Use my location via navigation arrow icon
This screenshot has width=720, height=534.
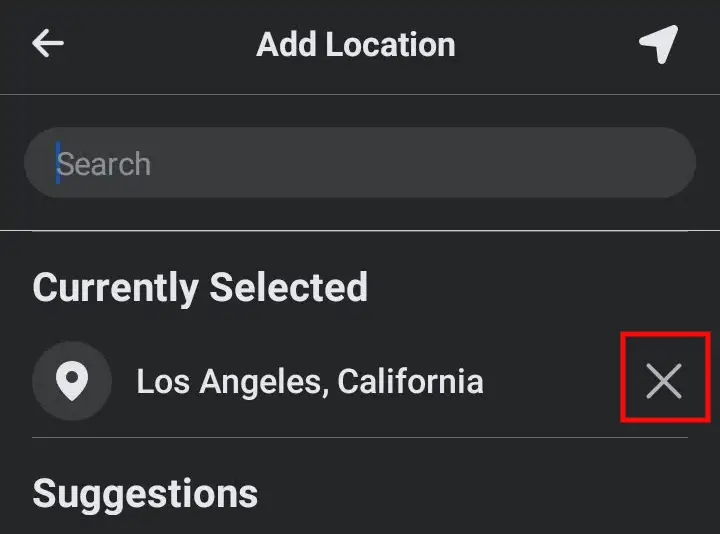tap(659, 44)
